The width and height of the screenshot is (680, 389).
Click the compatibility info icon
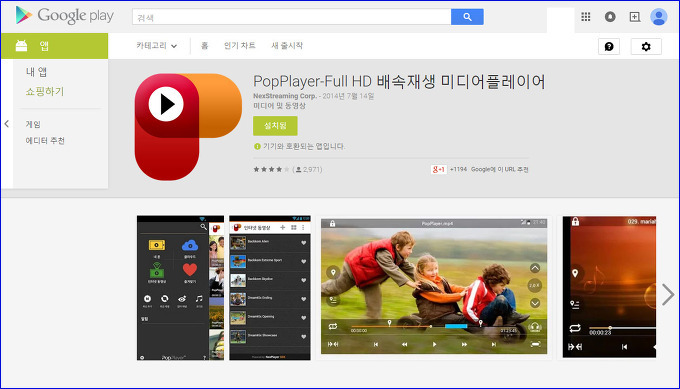pos(257,147)
